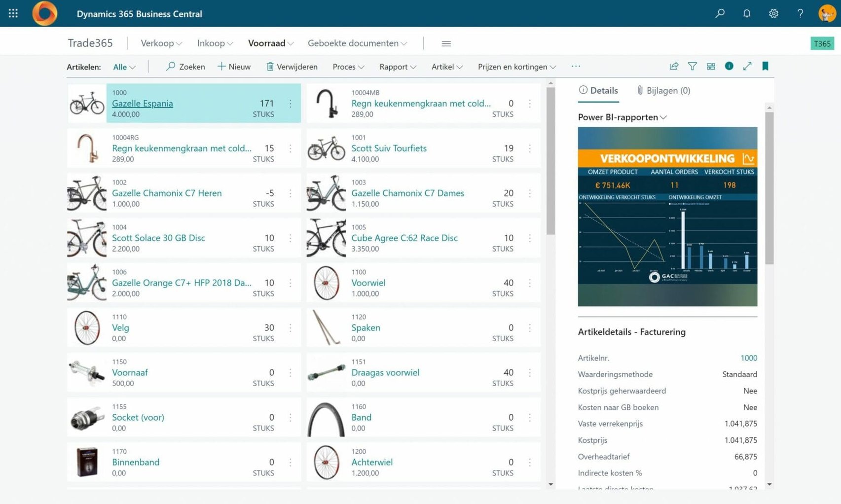The height and width of the screenshot is (504, 841).
Task: Open the notifications bell
Action: (x=747, y=13)
